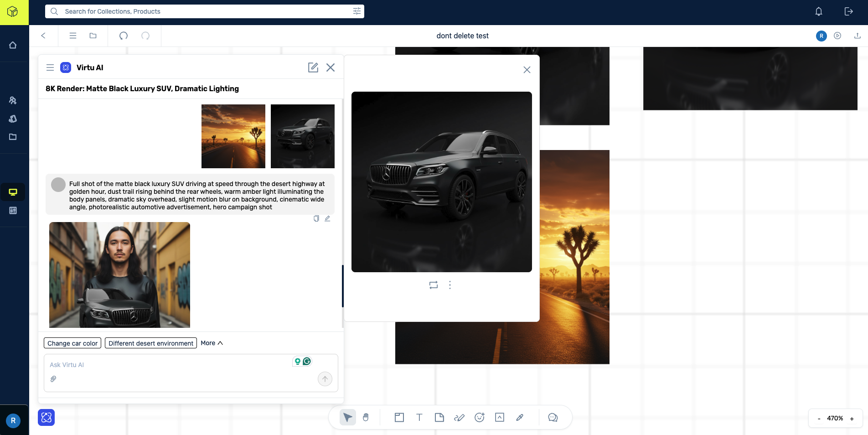Undo the last canvas action
Image resolution: width=868 pixels, height=435 pixels.
124,36
